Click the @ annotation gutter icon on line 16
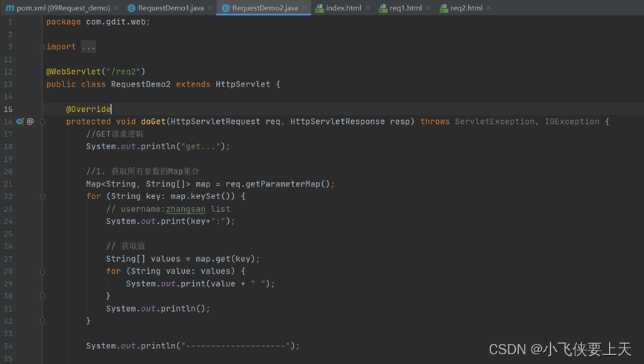The image size is (644, 364). coord(31,122)
